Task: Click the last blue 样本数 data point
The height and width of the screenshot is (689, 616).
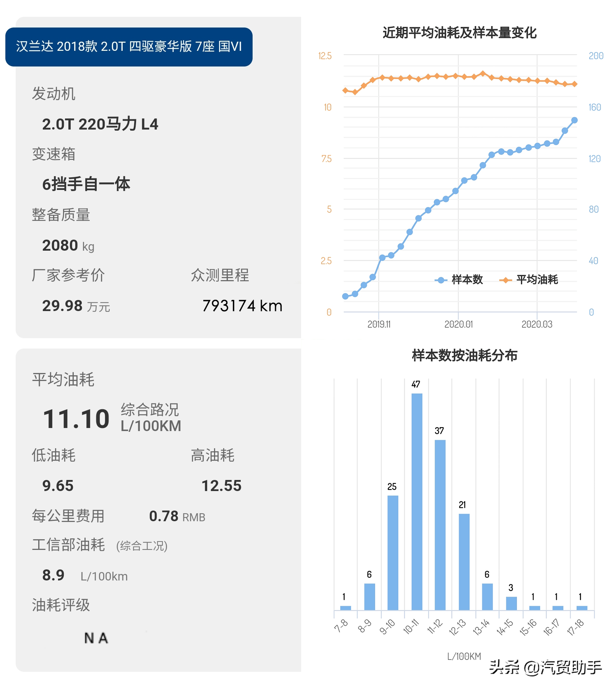Action: click(x=574, y=120)
